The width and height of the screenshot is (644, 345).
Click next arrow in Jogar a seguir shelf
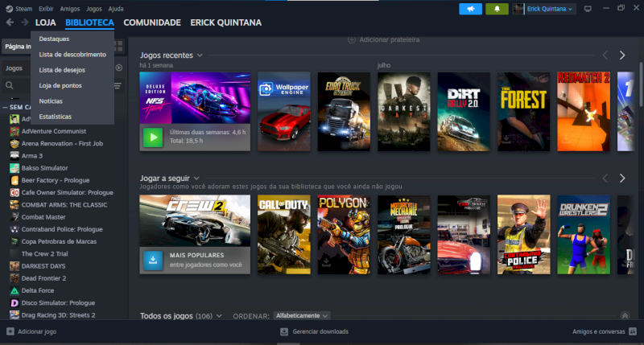(622, 178)
